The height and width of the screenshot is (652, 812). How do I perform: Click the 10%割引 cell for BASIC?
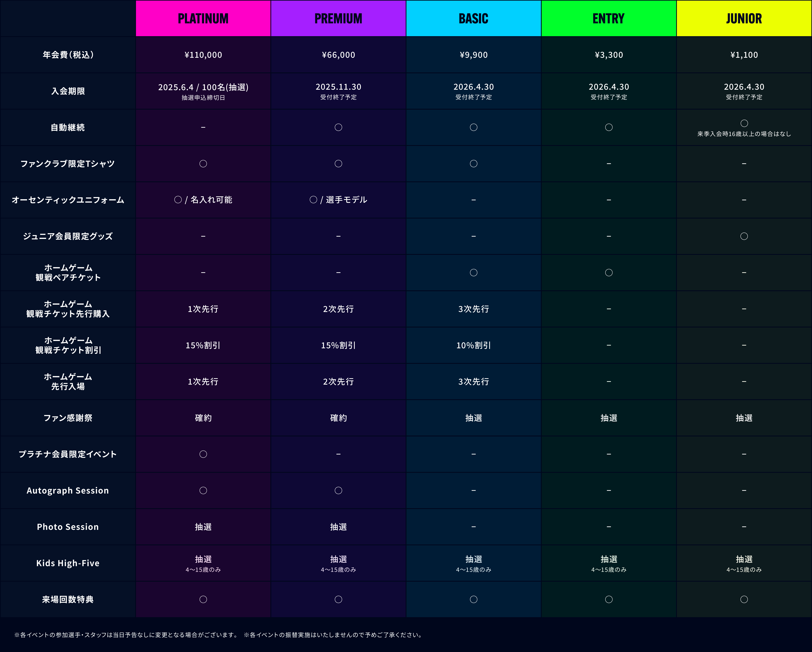click(473, 345)
